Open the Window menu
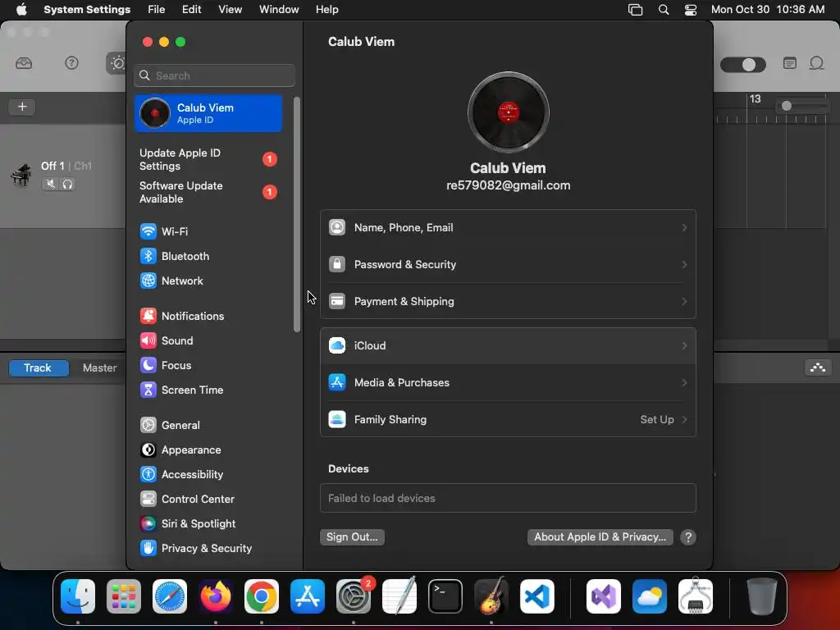This screenshot has width=840, height=630. 279,10
